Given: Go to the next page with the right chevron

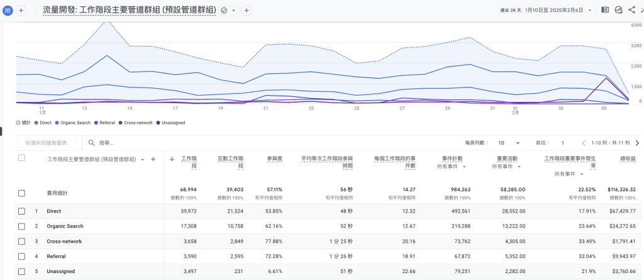Looking at the screenshot, I should point(638,143).
